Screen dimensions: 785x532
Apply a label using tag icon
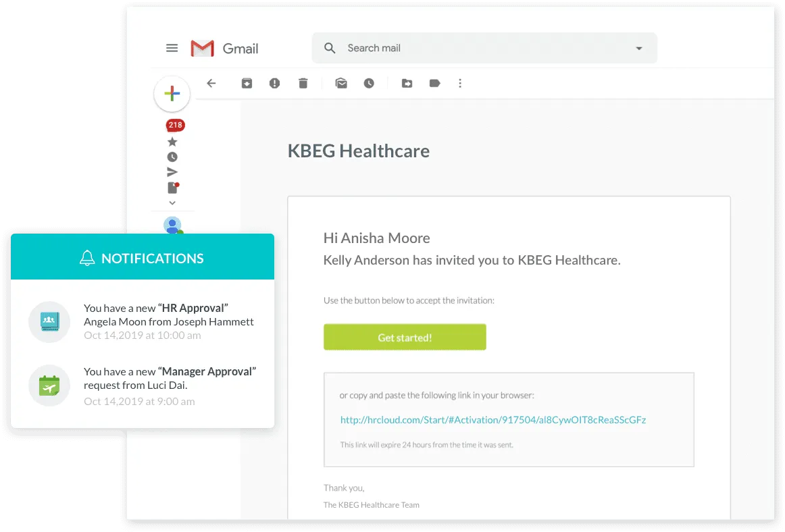tap(434, 83)
